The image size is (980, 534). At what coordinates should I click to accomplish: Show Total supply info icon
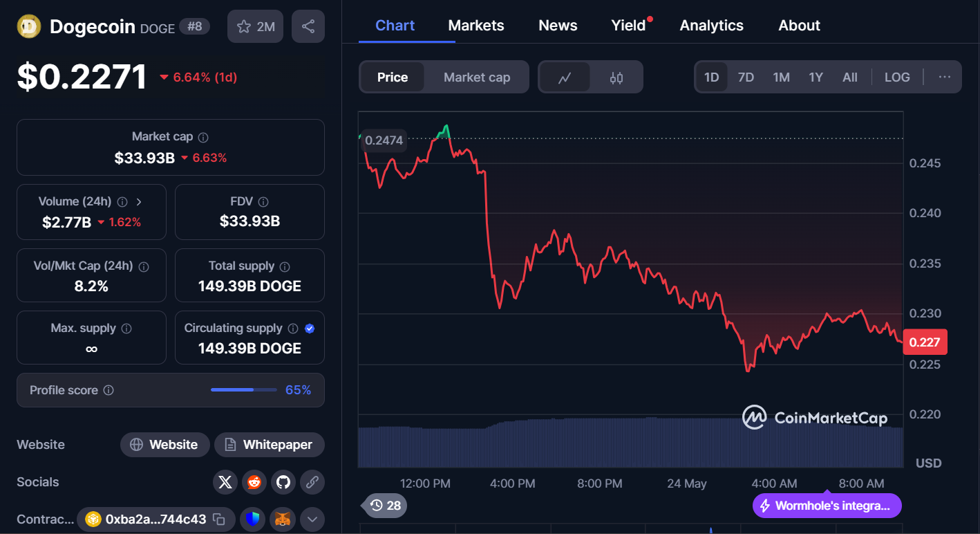285,266
